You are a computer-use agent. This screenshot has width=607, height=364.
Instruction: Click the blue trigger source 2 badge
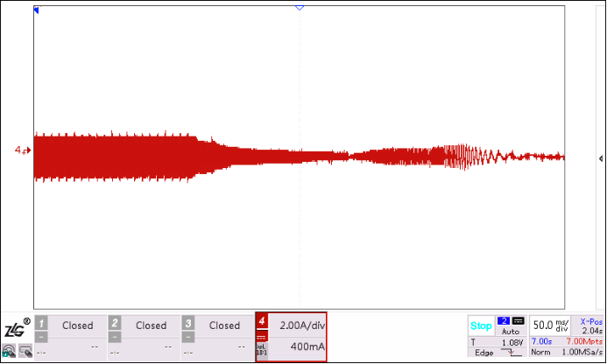tap(504, 320)
